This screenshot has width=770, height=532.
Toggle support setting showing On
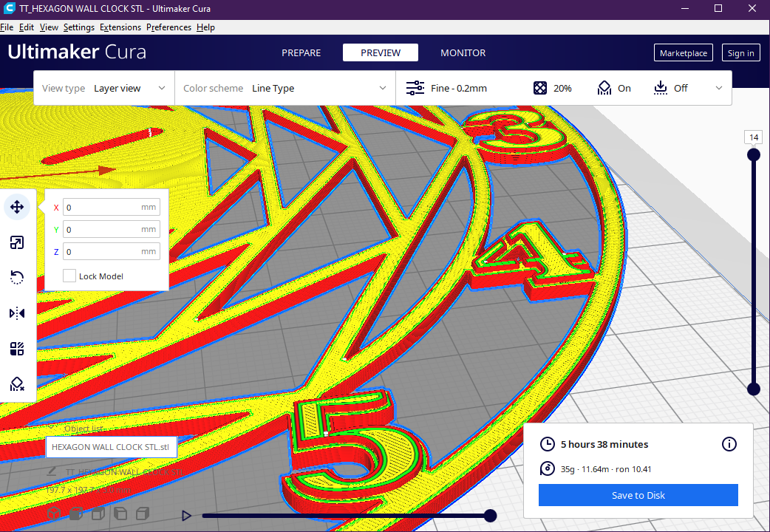pyautogui.click(x=614, y=88)
